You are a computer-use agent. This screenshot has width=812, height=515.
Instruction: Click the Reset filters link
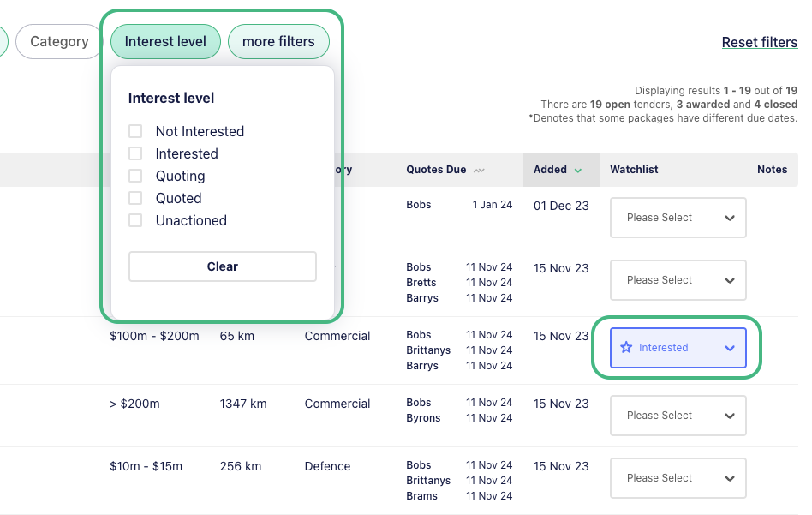pos(759,42)
